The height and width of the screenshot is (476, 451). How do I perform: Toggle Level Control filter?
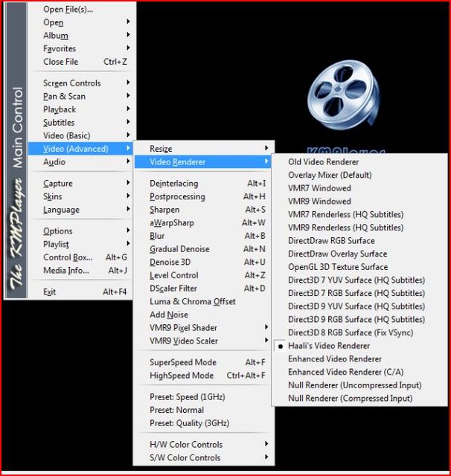tap(203, 275)
